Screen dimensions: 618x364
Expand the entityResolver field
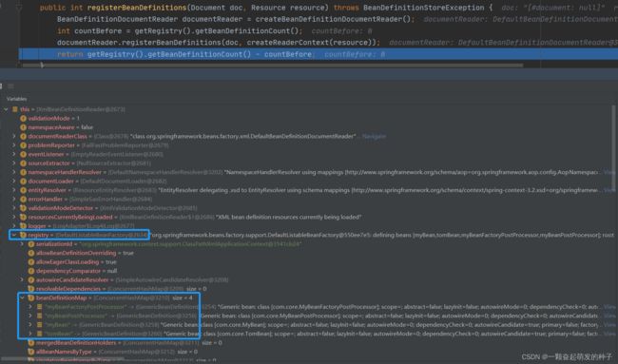[14, 190]
